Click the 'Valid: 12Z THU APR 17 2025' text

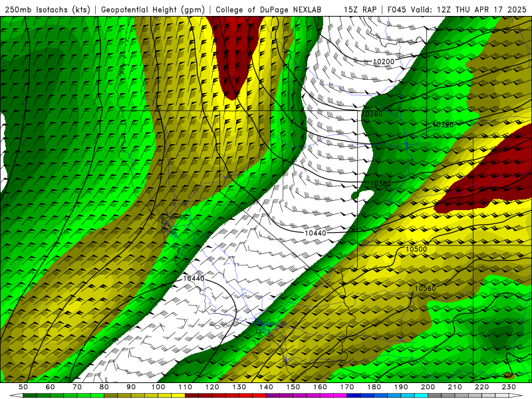click(x=469, y=9)
